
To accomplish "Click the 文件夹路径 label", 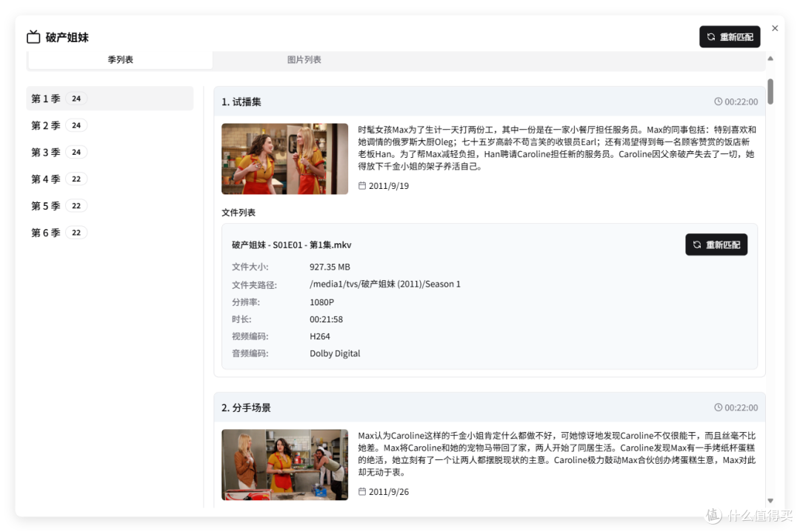I will tap(254, 285).
